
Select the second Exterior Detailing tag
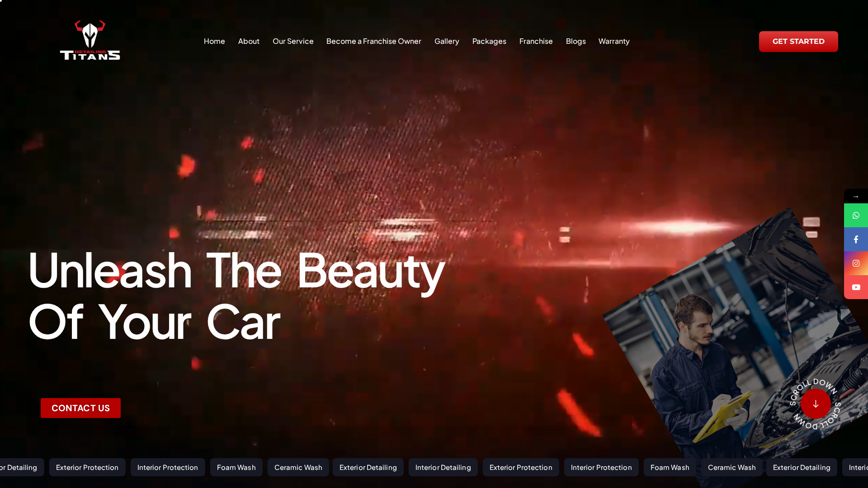point(802,467)
